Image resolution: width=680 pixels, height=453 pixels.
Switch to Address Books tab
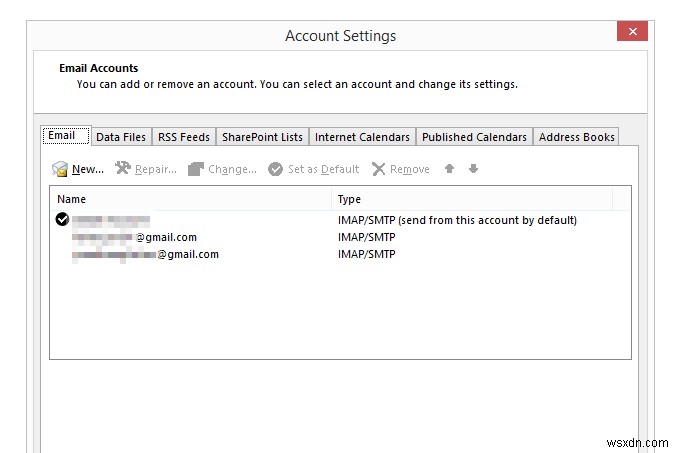point(577,137)
